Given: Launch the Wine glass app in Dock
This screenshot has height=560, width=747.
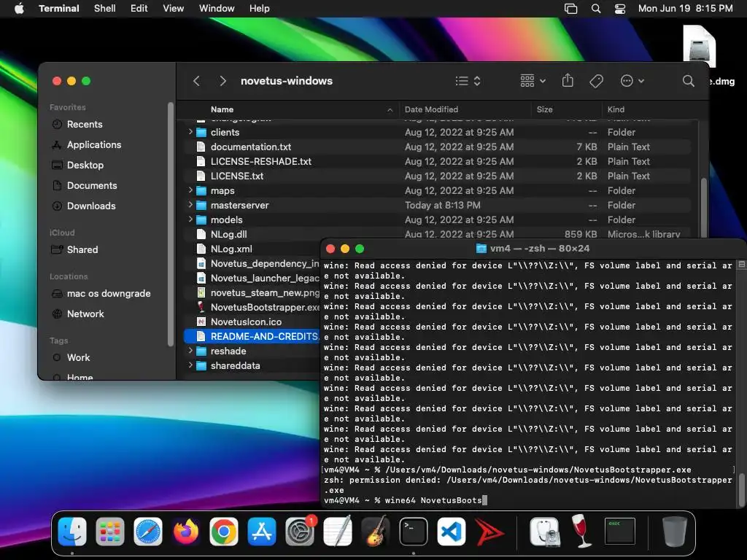Looking at the screenshot, I should point(582,532).
